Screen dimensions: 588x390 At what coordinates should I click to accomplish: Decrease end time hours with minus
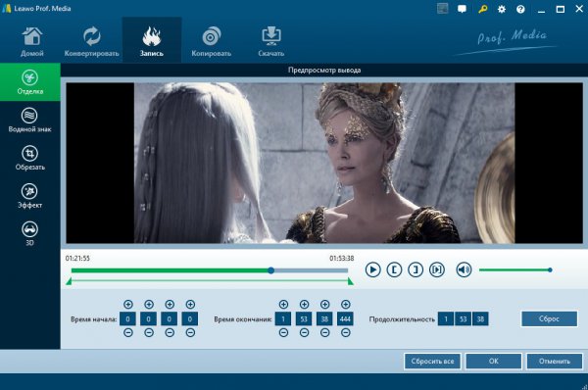[x=283, y=332]
